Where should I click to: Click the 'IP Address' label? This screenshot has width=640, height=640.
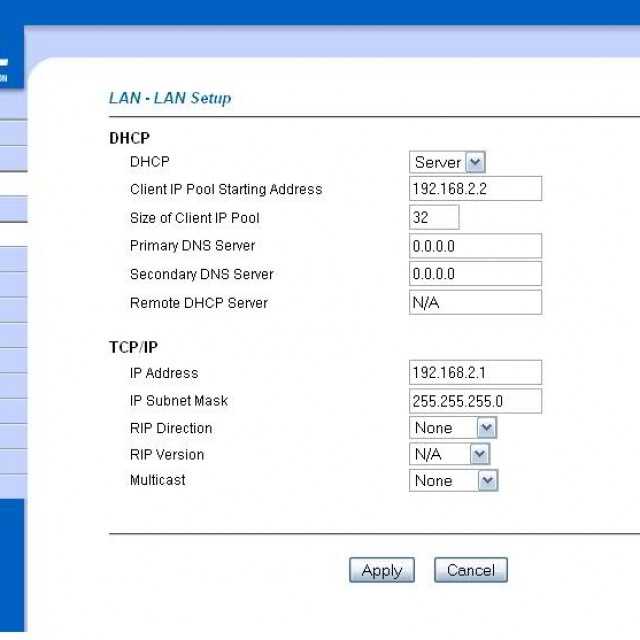pyautogui.click(x=164, y=373)
